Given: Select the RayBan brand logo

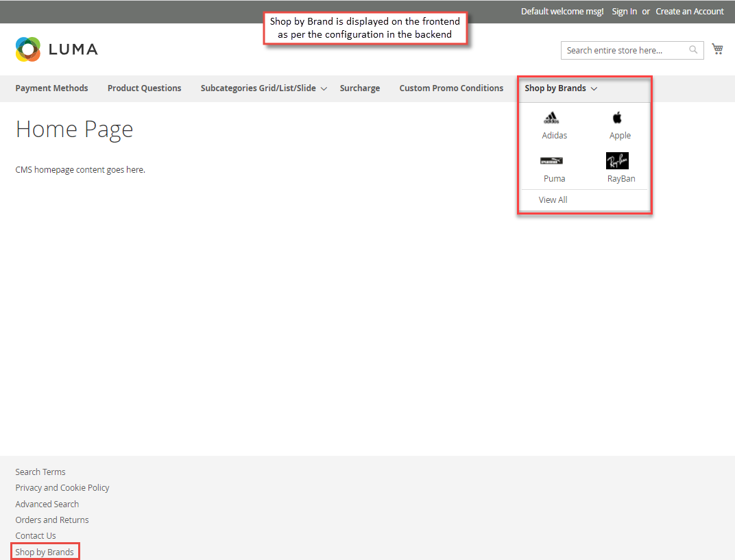Looking at the screenshot, I should click(617, 161).
